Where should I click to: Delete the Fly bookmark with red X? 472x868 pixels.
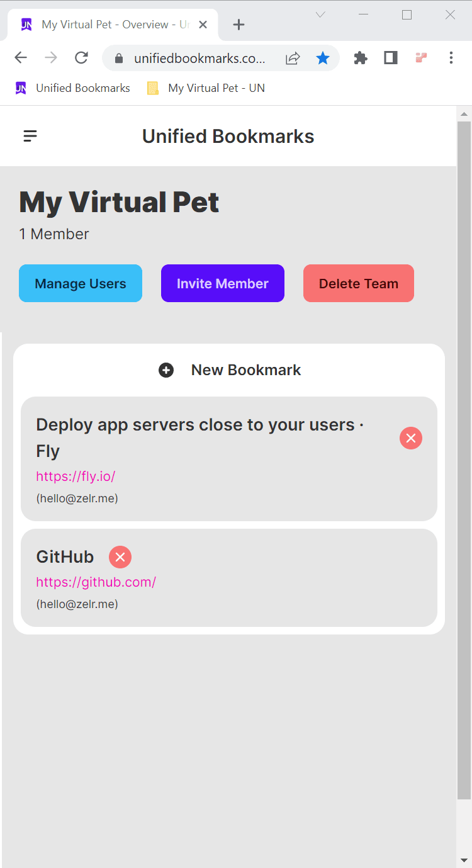pos(410,438)
